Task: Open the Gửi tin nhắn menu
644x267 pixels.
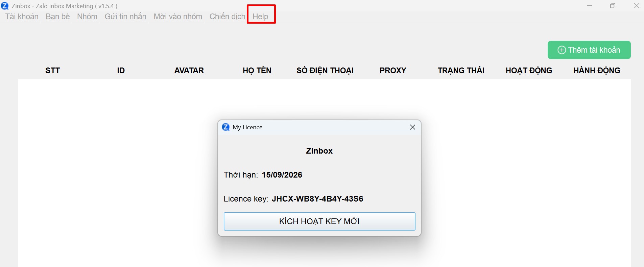Action: pyautogui.click(x=125, y=17)
